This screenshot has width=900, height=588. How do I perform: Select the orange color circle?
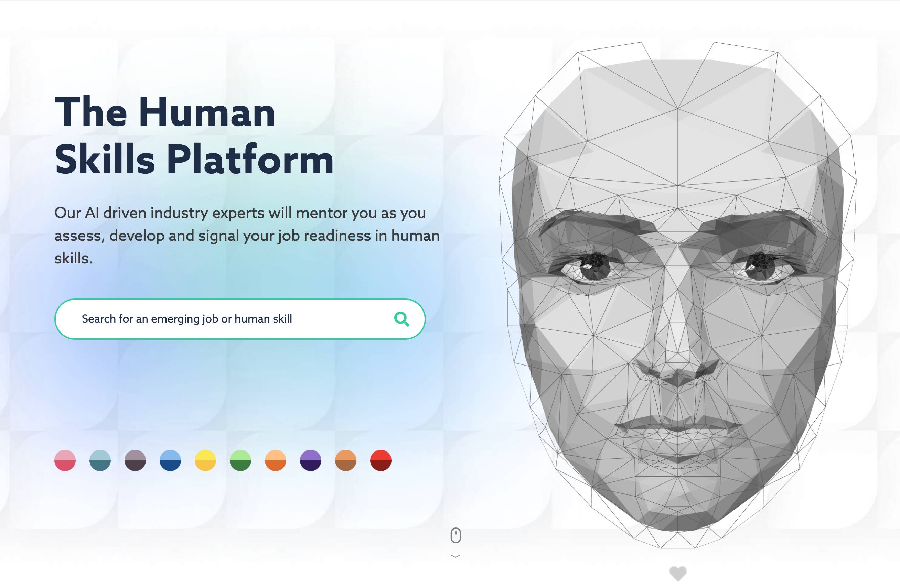pyautogui.click(x=276, y=460)
